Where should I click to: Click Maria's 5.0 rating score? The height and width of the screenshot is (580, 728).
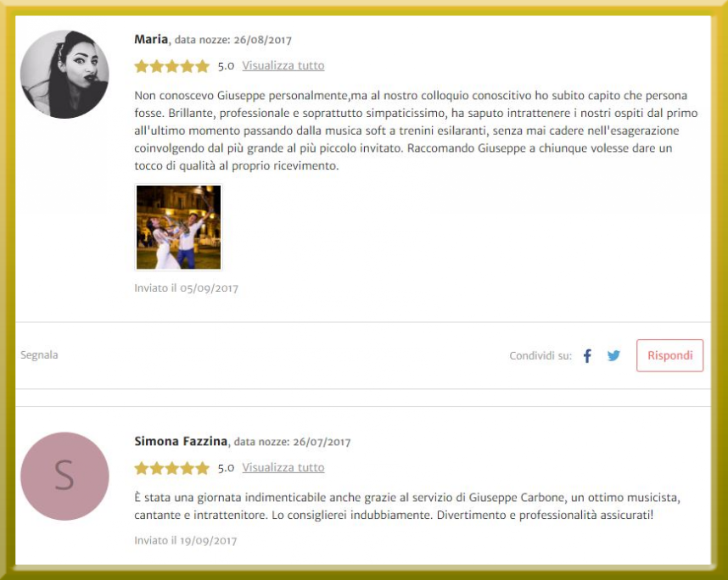click(226, 66)
